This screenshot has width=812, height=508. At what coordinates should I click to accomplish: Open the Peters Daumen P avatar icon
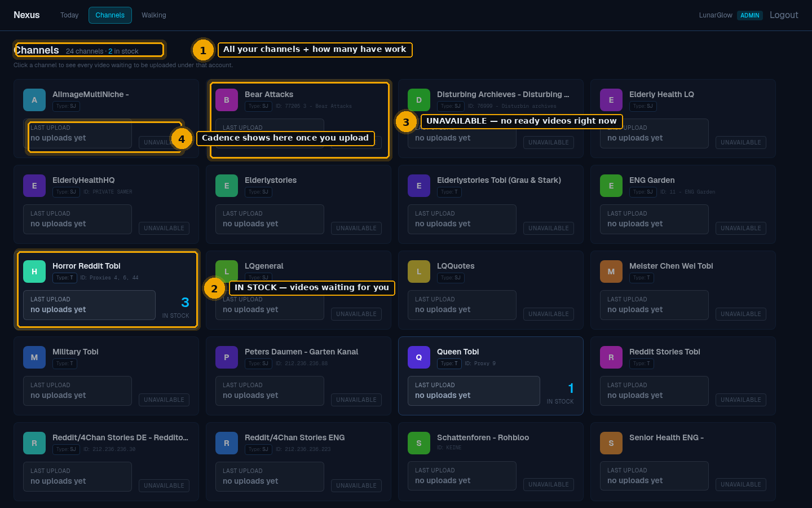point(227,357)
